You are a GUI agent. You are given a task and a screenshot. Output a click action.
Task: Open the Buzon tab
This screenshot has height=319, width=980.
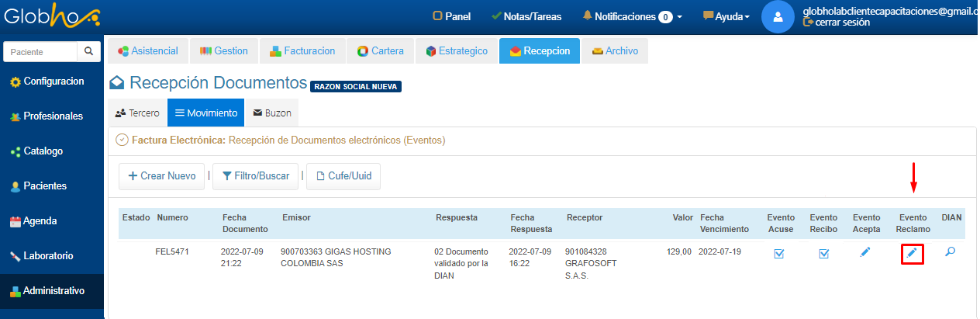click(271, 113)
